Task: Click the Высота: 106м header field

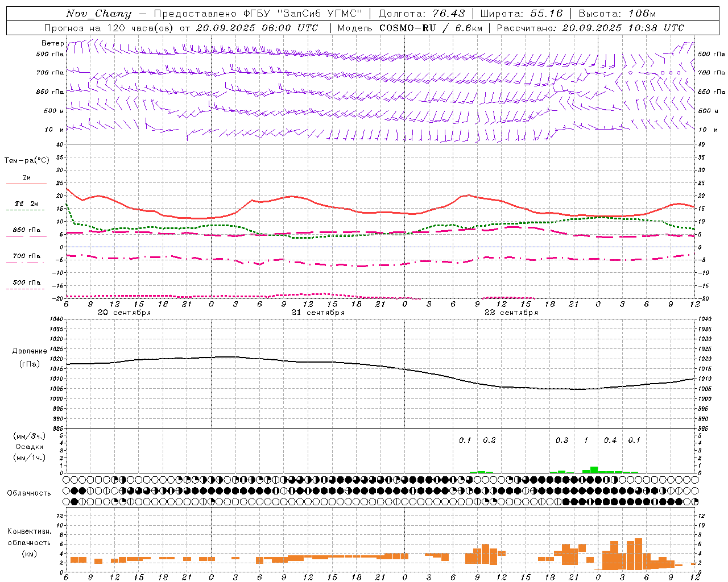Action: pos(617,14)
